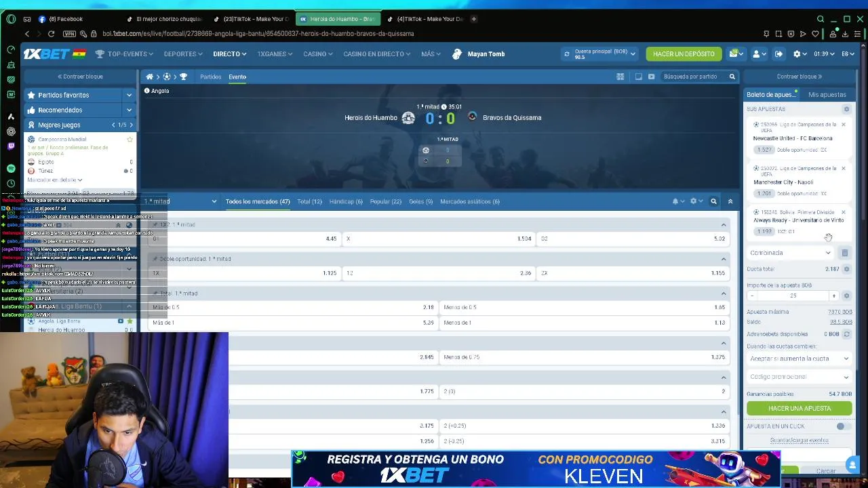Select the Goles (9) markets tab
The image size is (868, 488).
[x=420, y=201]
